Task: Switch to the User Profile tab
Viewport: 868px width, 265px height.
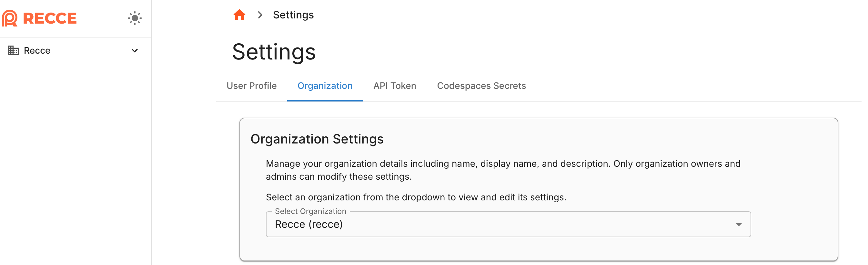Action: (252, 86)
